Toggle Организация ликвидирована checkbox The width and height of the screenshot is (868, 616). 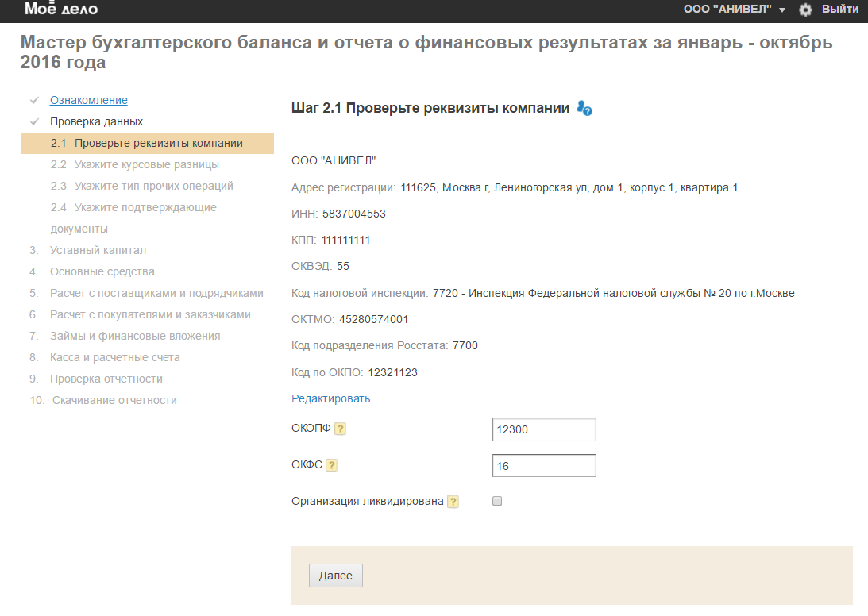tap(497, 501)
